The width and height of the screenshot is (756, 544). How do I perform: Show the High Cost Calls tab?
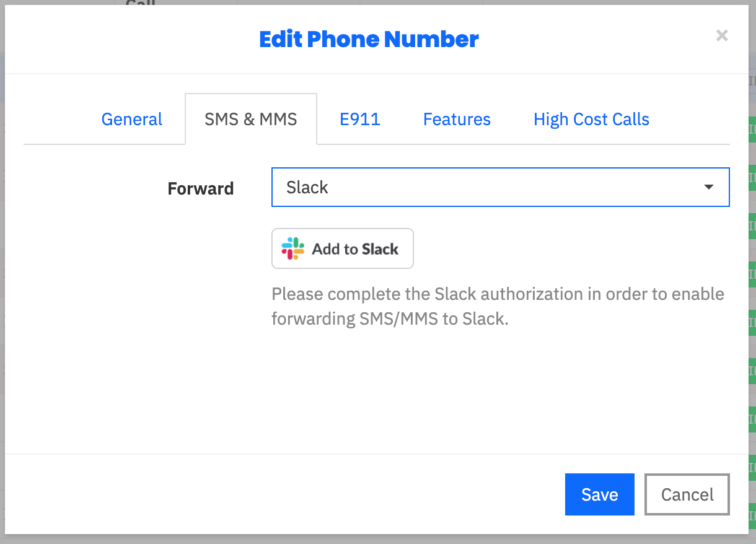591,119
